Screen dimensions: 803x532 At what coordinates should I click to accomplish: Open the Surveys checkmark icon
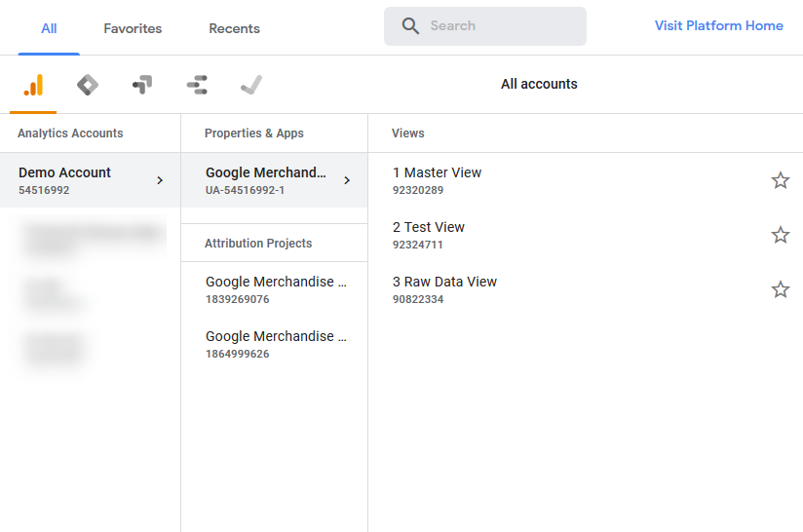[251, 85]
